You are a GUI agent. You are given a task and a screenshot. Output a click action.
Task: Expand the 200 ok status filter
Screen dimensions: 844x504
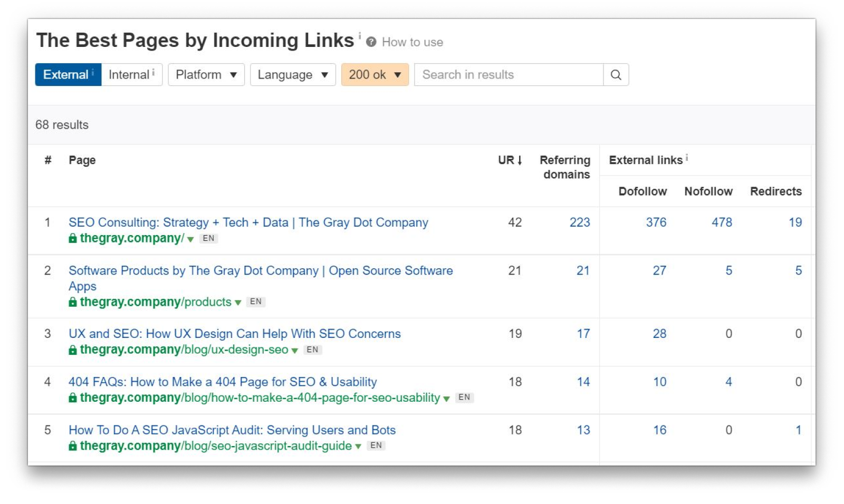click(375, 75)
